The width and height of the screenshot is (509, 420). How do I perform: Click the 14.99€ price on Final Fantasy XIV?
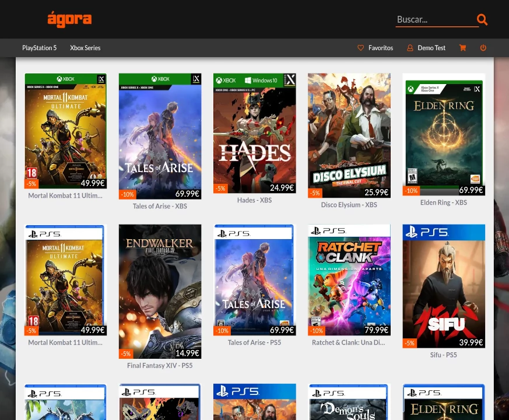click(187, 353)
